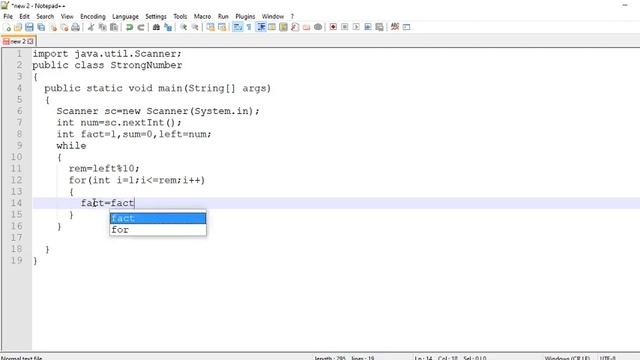
Task: Click the Undo arrow icon
Action: click(x=129, y=27)
